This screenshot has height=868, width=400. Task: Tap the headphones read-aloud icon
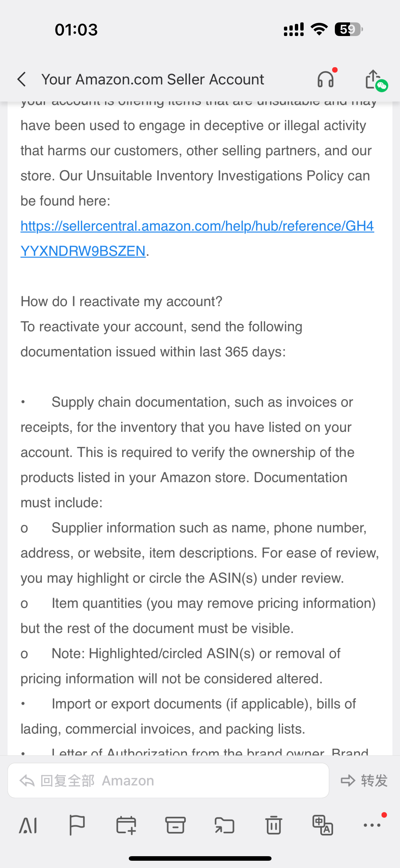point(325,80)
